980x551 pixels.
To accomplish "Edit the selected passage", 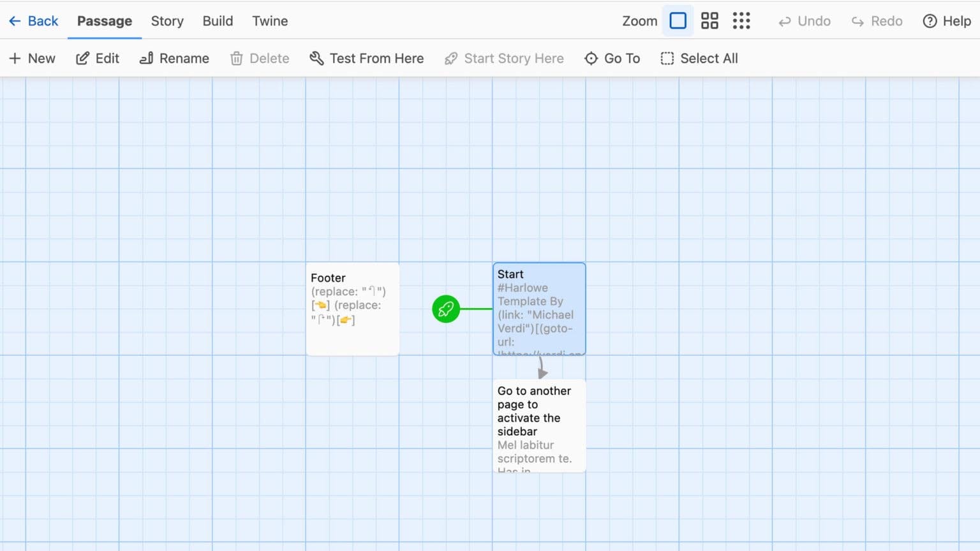I will click(x=98, y=58).
